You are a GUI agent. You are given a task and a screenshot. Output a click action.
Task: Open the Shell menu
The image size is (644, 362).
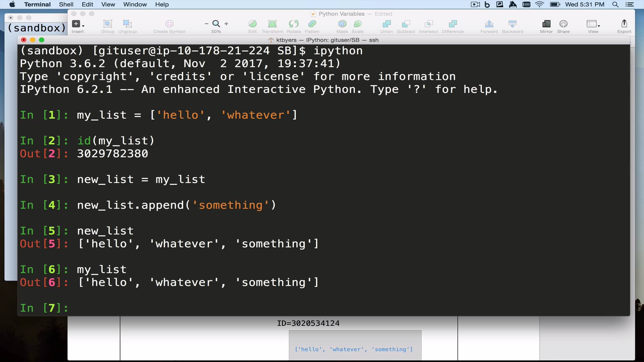pos(66,4)
